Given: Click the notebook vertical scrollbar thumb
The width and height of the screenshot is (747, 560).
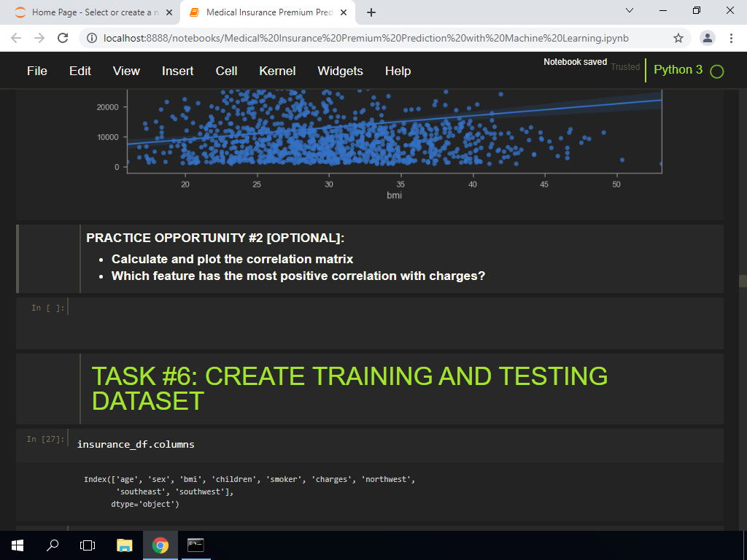Looking at the screenshot, I should (742, 281).
